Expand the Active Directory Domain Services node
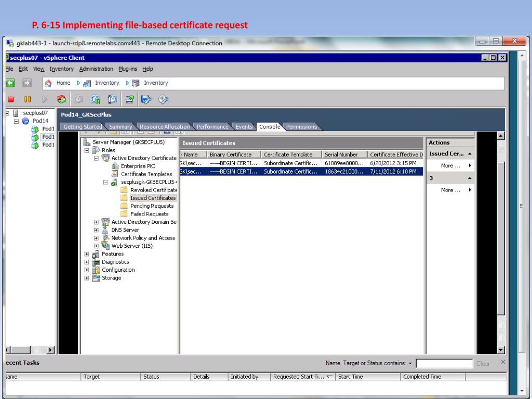Screen dimensions: 532x399 pyautogui.click(x=96, y=222)
